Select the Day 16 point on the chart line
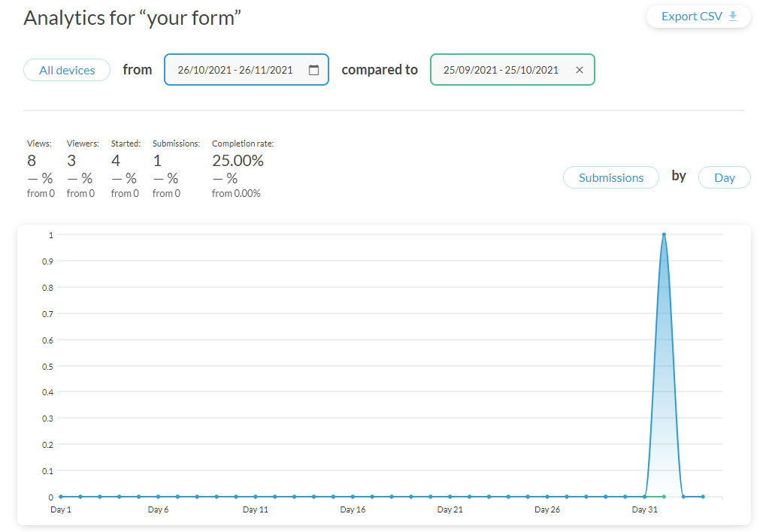 point(353,497)
